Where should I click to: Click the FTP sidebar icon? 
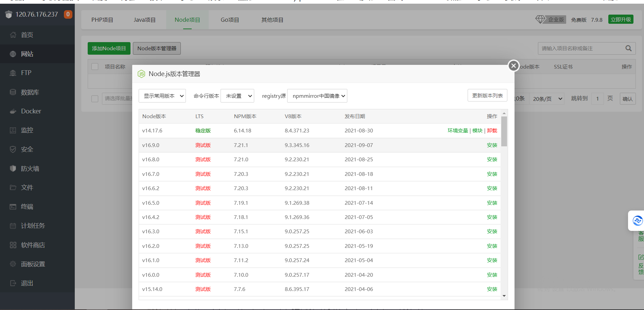(13, 73)
